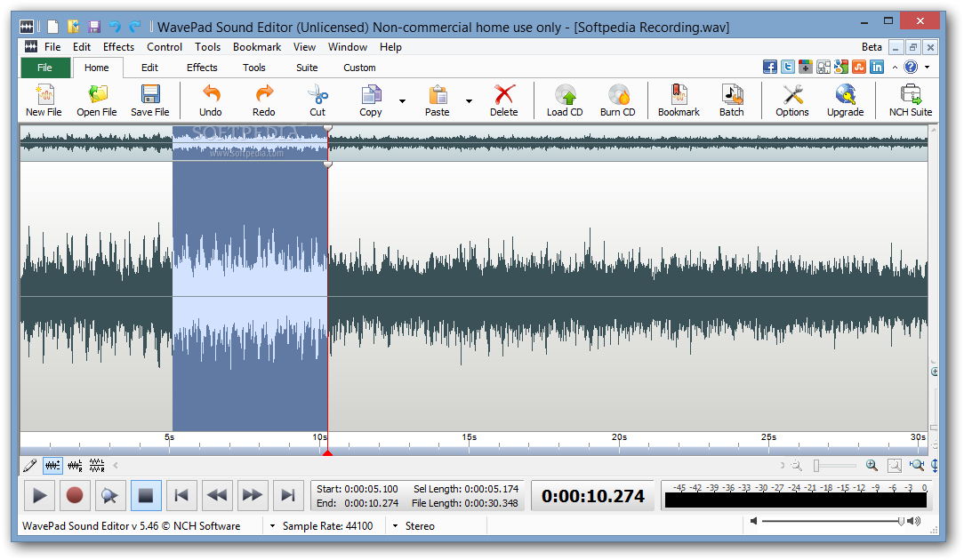The image size is (964, 560).
Task: Click the red Record button
Action: point(75,495)
